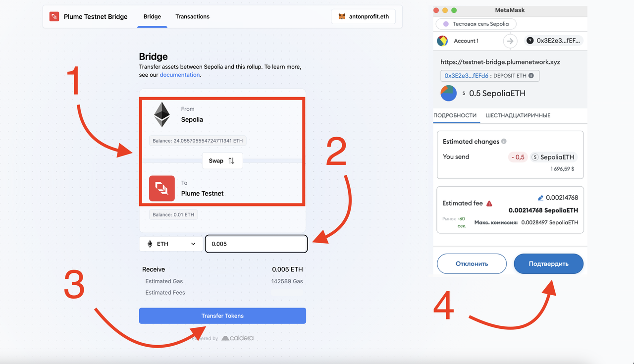Click the MetaMask window yellow minimize button
This screenshot has height=364, width=634.
click(x=445, y=10)
